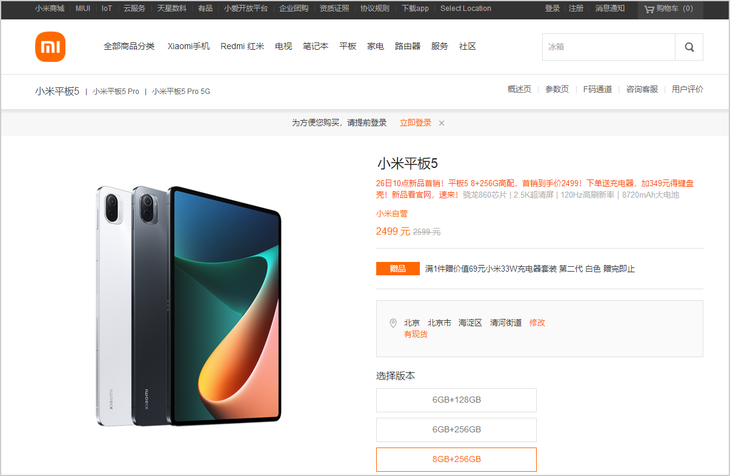Image resolution: width=730 pixels, height=476 pixels.
Task: Click the orange 赠品 gift badge
Action: click(x=398, y=269)
